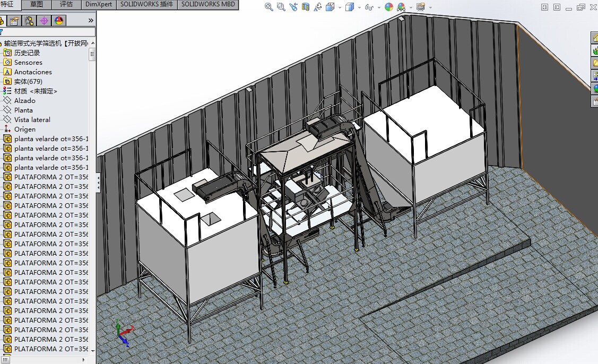This screenshot has width=598, height=364.
Task: Open View Palette icon in task pane
Action: point(595,75)
